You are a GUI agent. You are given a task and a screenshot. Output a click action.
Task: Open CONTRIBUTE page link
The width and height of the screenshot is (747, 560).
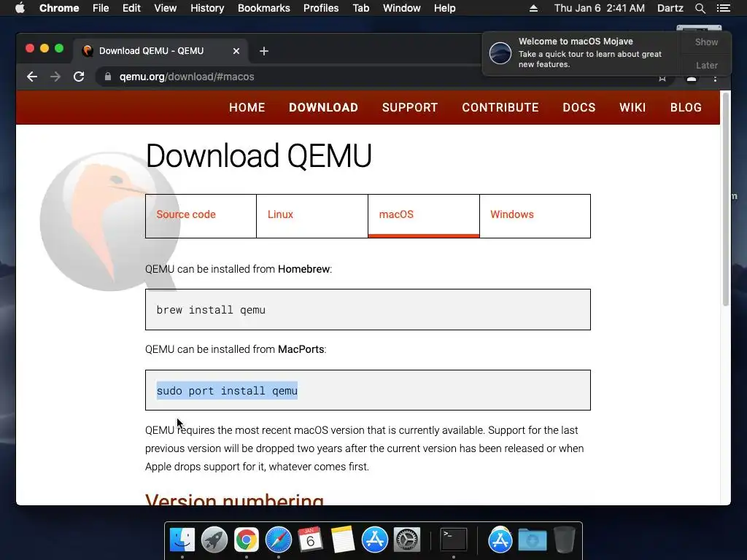click(500, 108)
